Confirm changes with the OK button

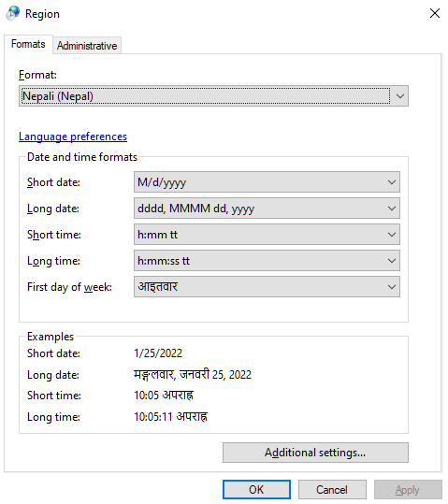coord(256,490)
